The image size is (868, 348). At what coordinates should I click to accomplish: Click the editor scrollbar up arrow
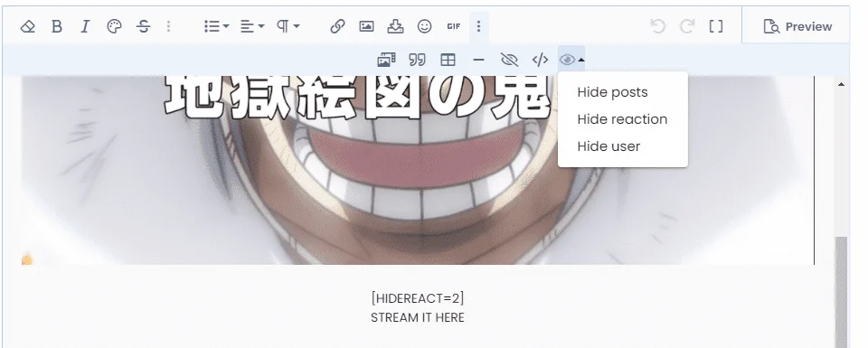tap(842, 84)
